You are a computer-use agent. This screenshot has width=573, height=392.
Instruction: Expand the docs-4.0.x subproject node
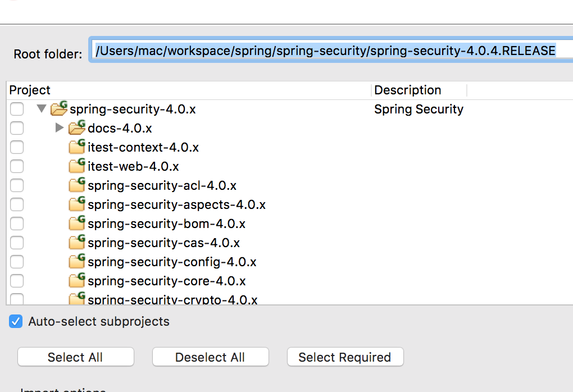pyautogui.click(x=60, y=128)
